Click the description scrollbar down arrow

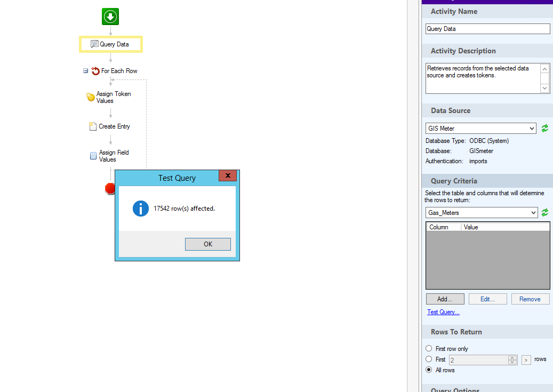[x=545, y=88]
